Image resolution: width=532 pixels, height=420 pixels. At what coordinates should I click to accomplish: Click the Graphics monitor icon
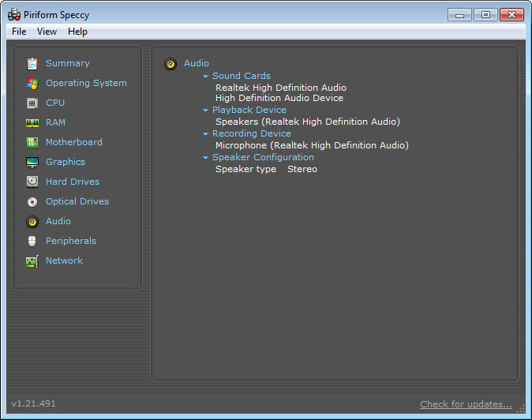[x=32, y=162]
